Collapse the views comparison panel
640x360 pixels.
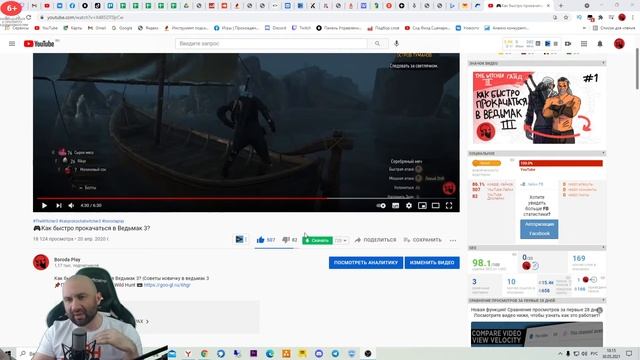603,300
